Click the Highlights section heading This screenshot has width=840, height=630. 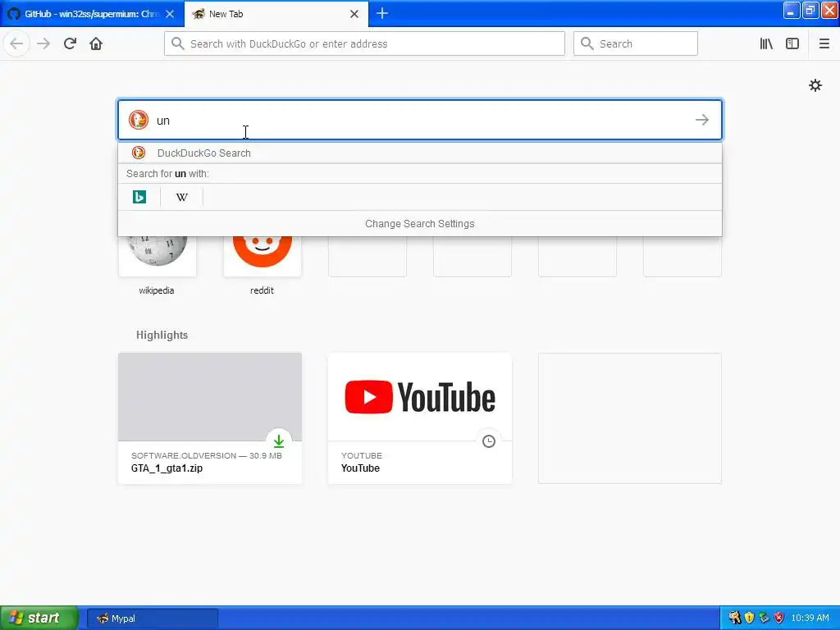pyautogui.click(x=162, y=335)
